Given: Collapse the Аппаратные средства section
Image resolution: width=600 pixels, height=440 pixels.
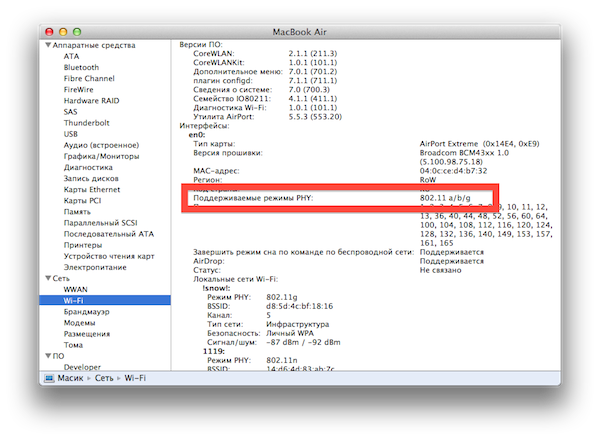Looking at the screenshot, I should click(x=48, y=45).
